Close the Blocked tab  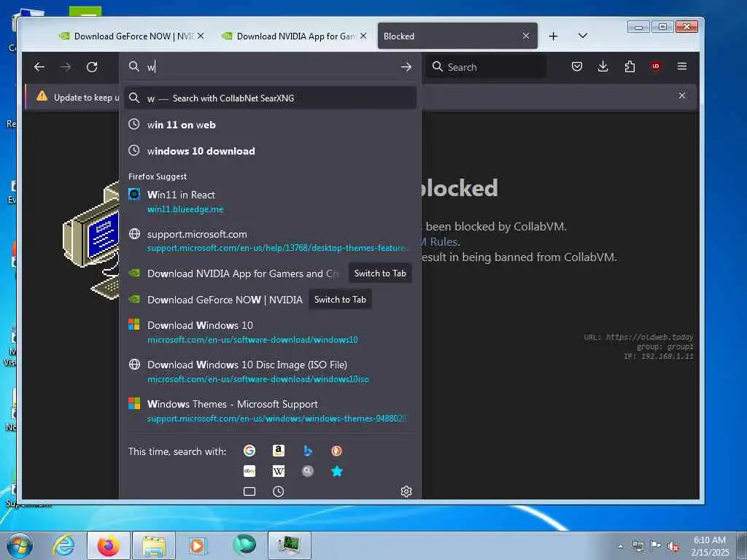click(525, 36)
